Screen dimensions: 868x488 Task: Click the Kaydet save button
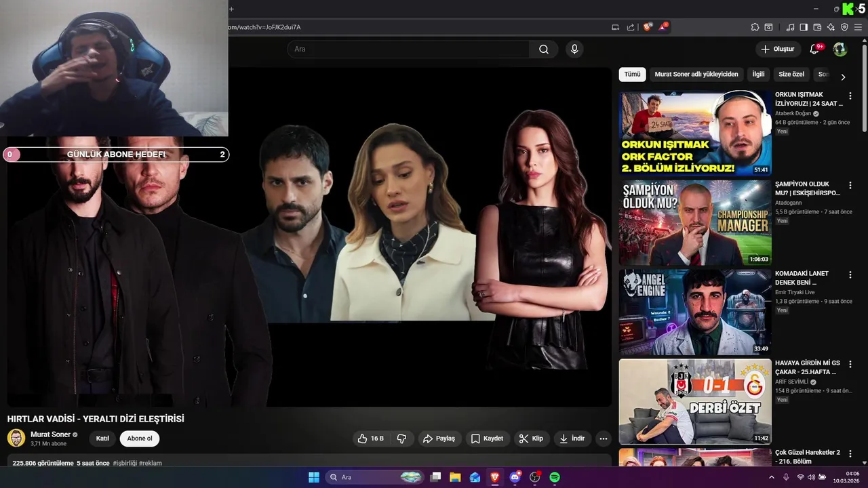point(487,439)
